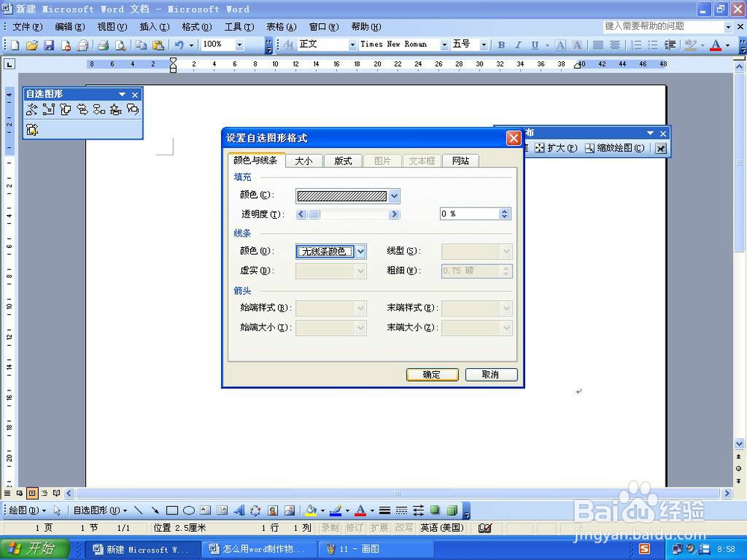The width and height of the screenshot is (747, 560).
Task: Open the 正文 style dropdown
Action: coord(353,45)
